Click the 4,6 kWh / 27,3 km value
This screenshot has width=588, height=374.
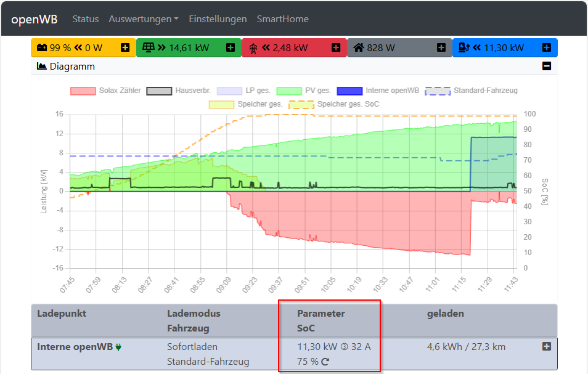tap(466, 347)
